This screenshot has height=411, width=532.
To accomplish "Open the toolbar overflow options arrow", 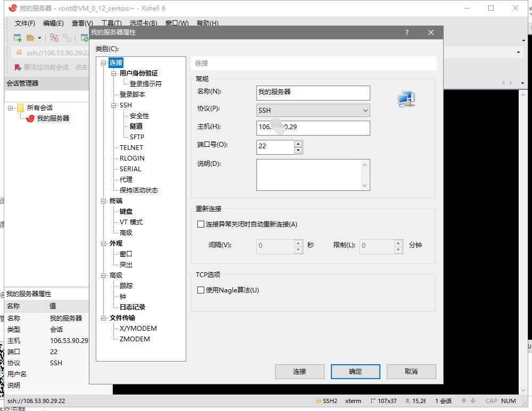I will 524,41.
